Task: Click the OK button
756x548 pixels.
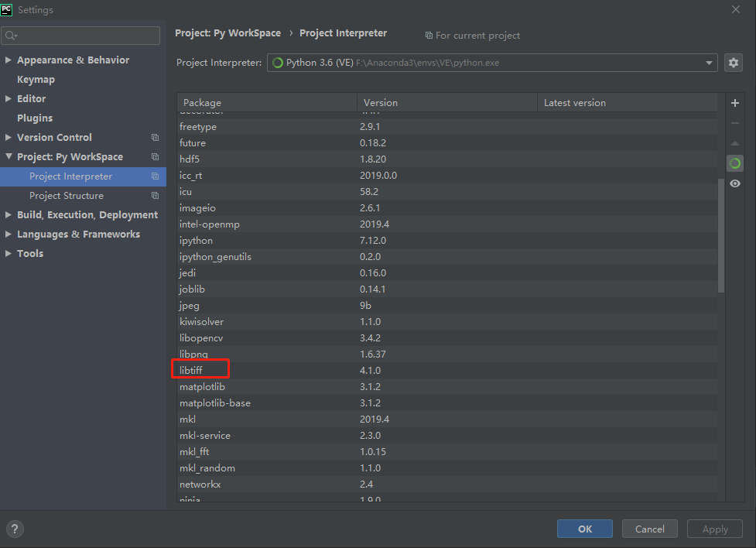Action: [584, 529]
